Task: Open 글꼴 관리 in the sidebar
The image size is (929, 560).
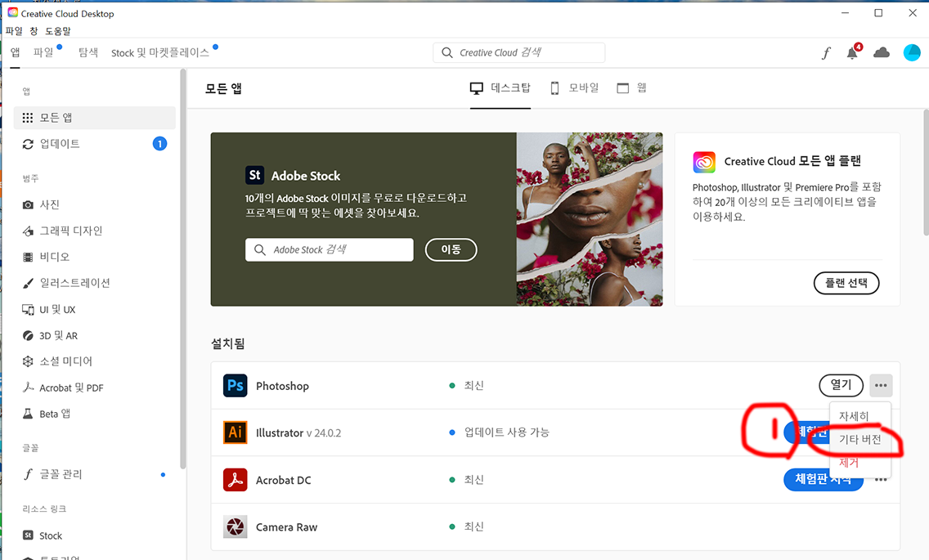Action: [52, 474]
